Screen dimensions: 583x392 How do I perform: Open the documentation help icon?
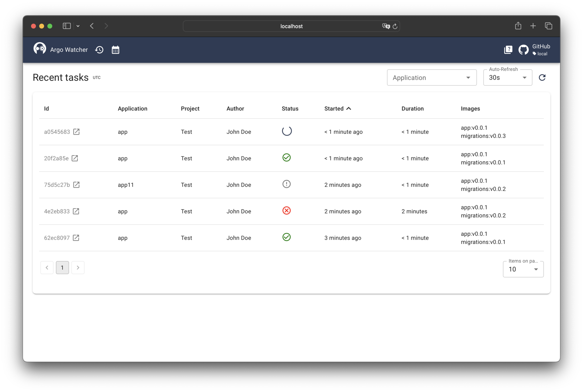(x=508, y=50)
